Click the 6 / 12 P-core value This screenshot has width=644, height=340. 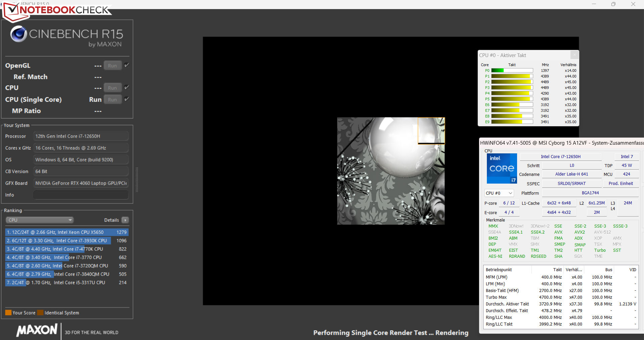click(x=509, y=203)
